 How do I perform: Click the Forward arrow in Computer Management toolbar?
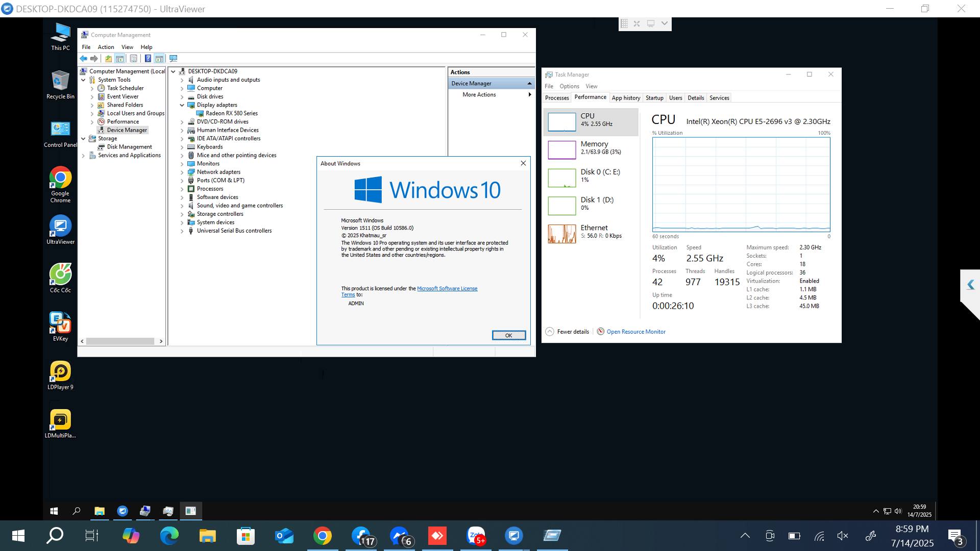pos(94,59)
